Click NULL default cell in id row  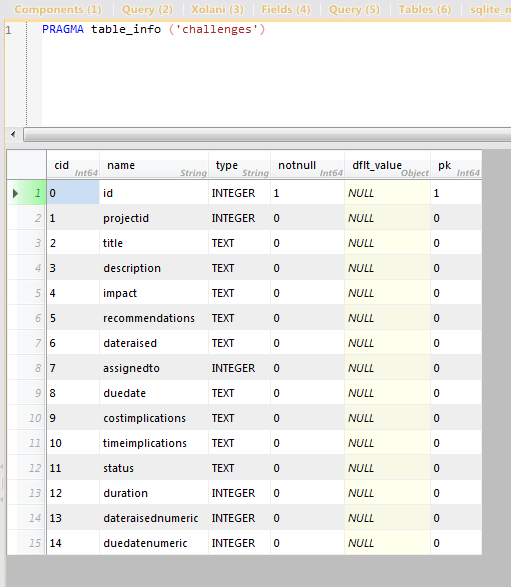pos(387,193)
